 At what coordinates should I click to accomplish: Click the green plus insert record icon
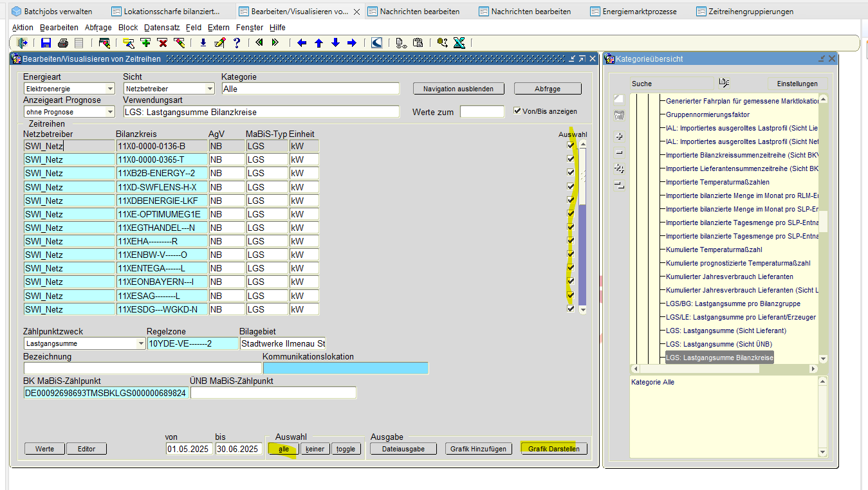point(145,43)
